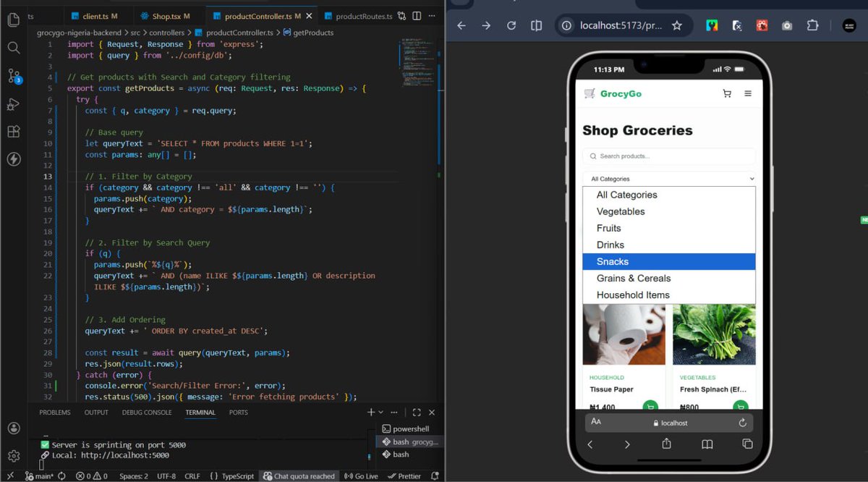
Task: Start Go Live server
Action: (x=361, y=476)
